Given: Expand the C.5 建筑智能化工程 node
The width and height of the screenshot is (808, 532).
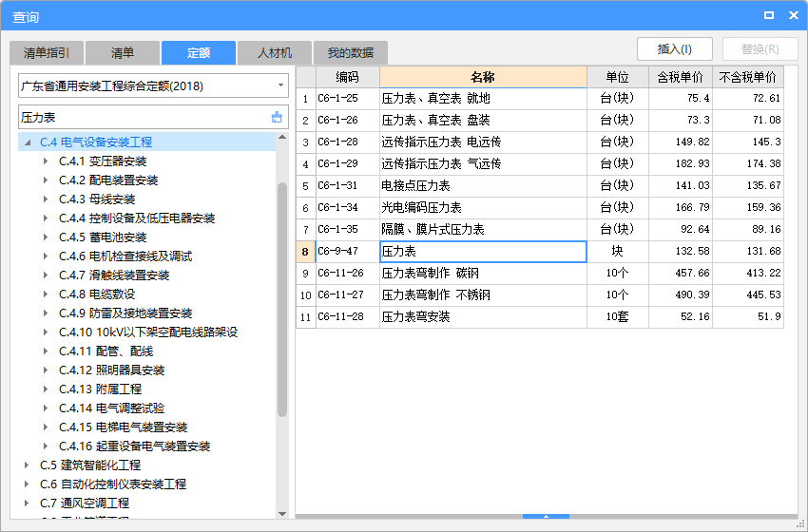Looking at the screenshot, I should [27, 465].
